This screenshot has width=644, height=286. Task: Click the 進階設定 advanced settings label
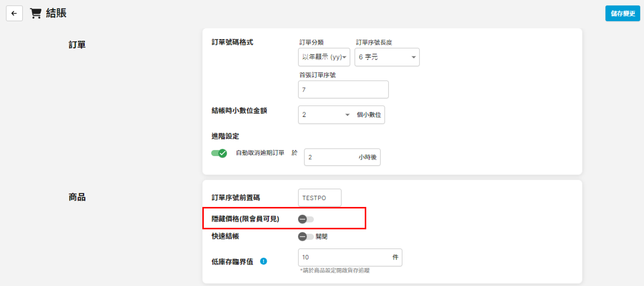tap(225, 136)
